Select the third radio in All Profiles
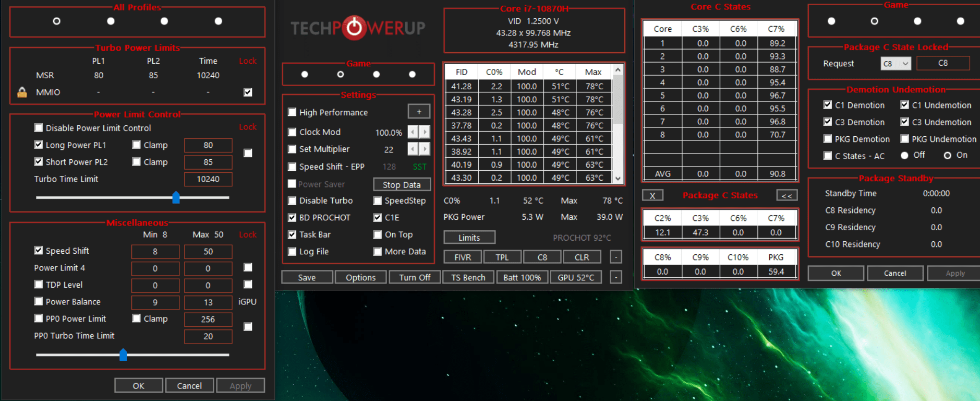The height and width of the screenshot is (401, 980). [x=164, y=21]
